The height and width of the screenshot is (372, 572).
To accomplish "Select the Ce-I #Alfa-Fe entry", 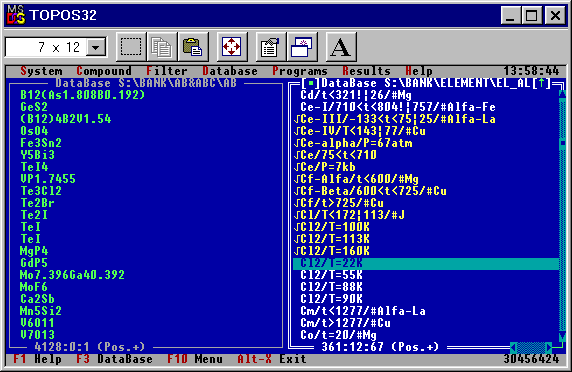I will point(398,107).
